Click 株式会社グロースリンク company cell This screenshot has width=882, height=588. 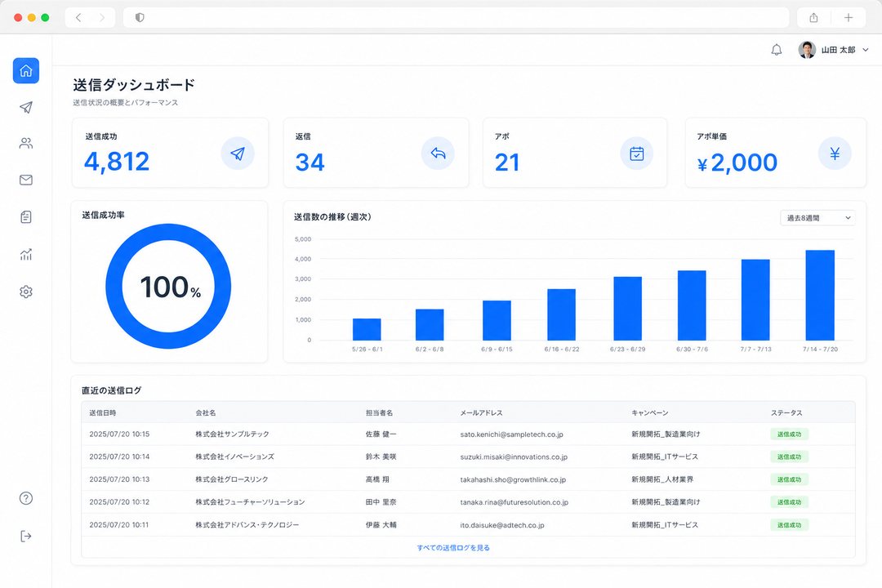[232, 479]
